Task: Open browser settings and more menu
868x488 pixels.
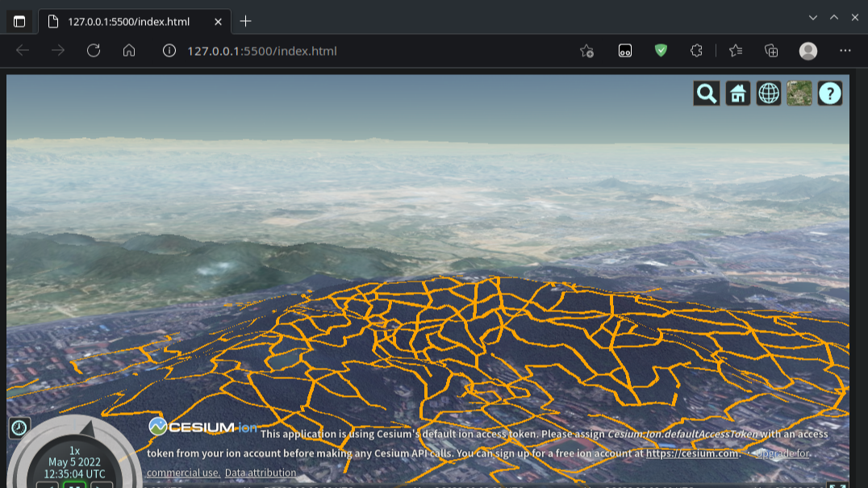Action: 845,51
